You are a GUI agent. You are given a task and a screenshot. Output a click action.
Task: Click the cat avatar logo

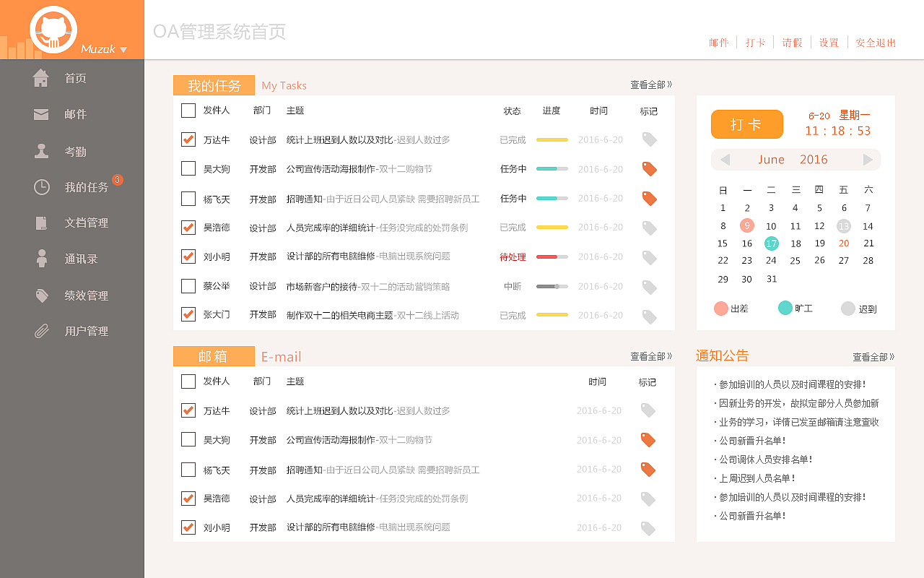pyautogui.click(x=53, y=30)
